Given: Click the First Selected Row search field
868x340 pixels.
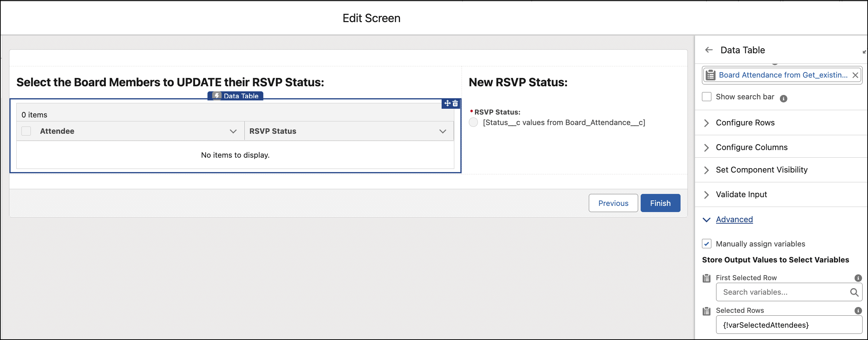Looking at the screenshot, I should [x=789, y=292].
